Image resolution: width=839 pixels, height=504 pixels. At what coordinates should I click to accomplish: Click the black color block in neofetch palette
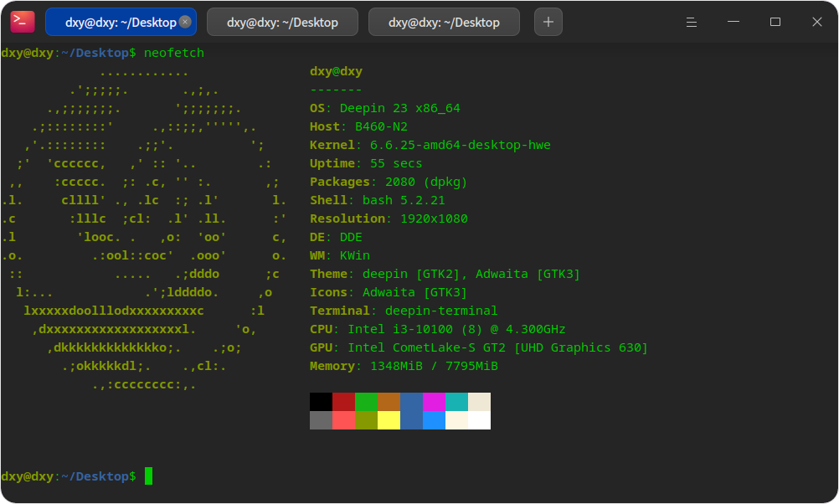(x=321, y=402)
